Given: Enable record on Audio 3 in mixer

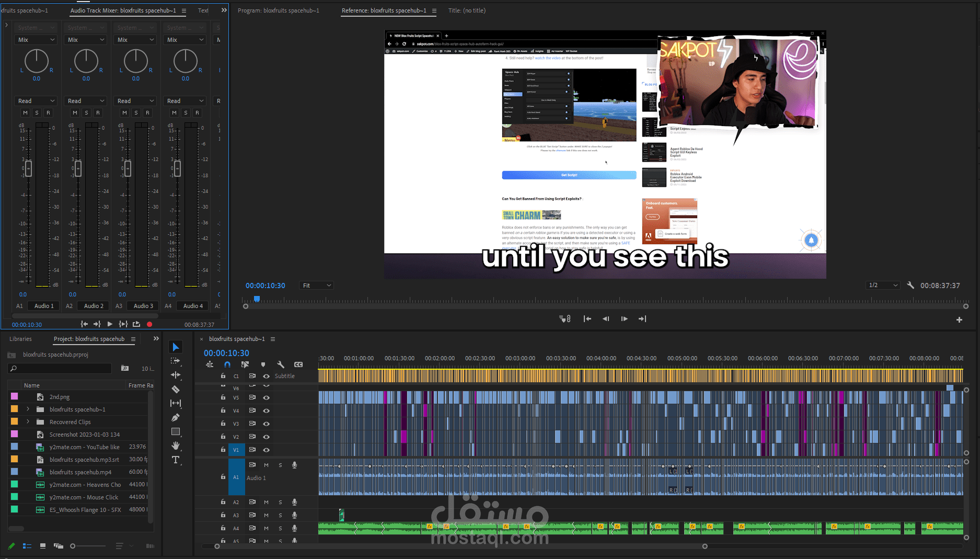Looking at the screenshot, I should click(147, 112).
